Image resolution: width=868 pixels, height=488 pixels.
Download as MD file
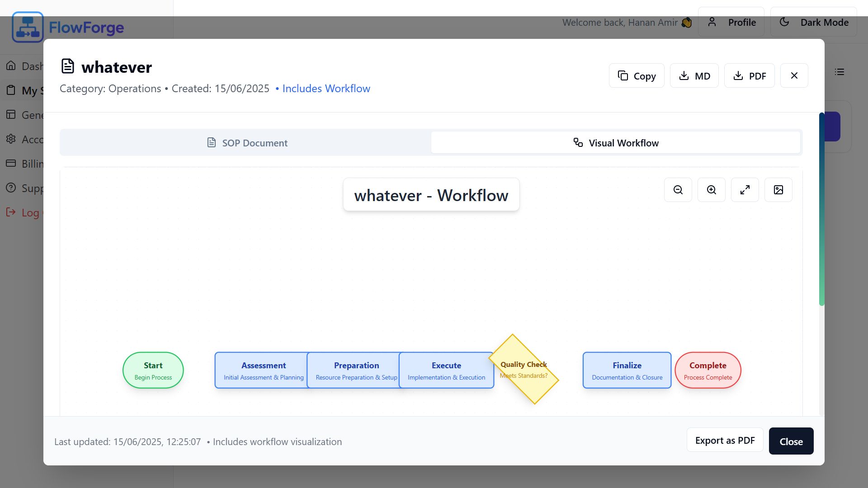[x=694, y=75]
